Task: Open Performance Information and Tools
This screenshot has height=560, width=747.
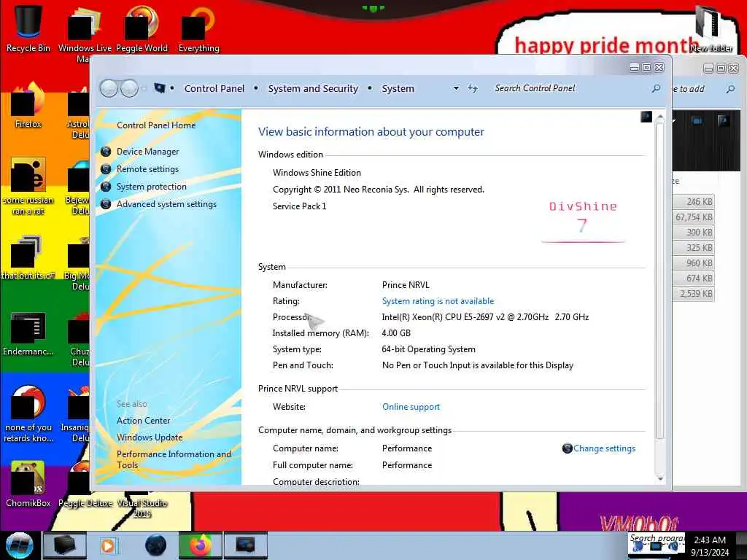Action: coord(174,459)
